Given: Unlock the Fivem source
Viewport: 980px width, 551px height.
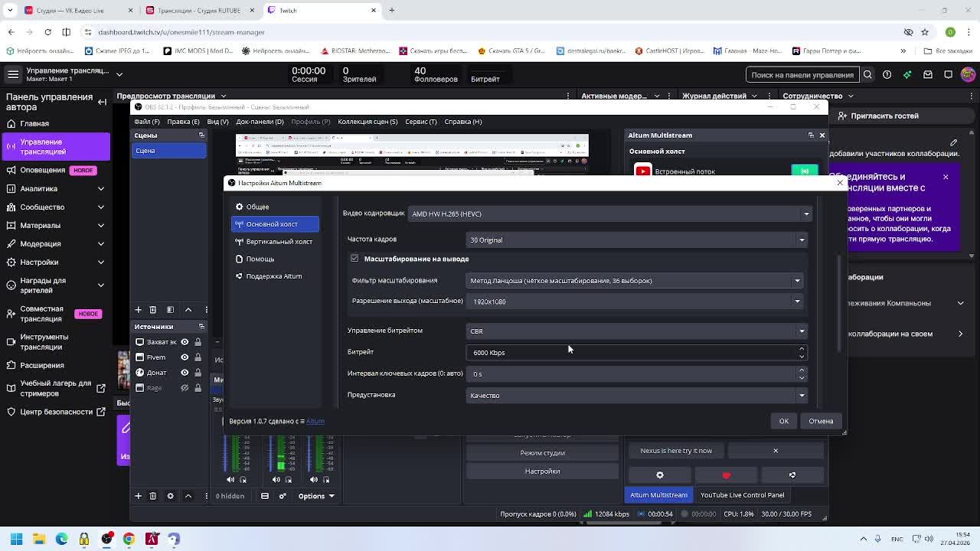Looking at the screenshot, I should pyautogui.click(x=198, y=357).
